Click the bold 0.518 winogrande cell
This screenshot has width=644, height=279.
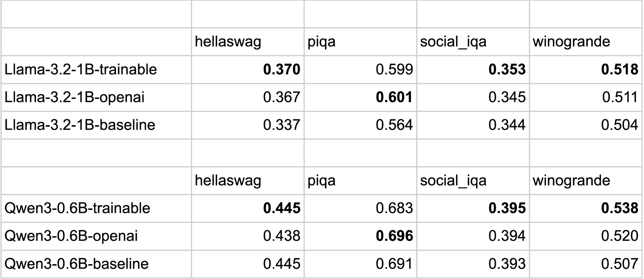[620, 69]
